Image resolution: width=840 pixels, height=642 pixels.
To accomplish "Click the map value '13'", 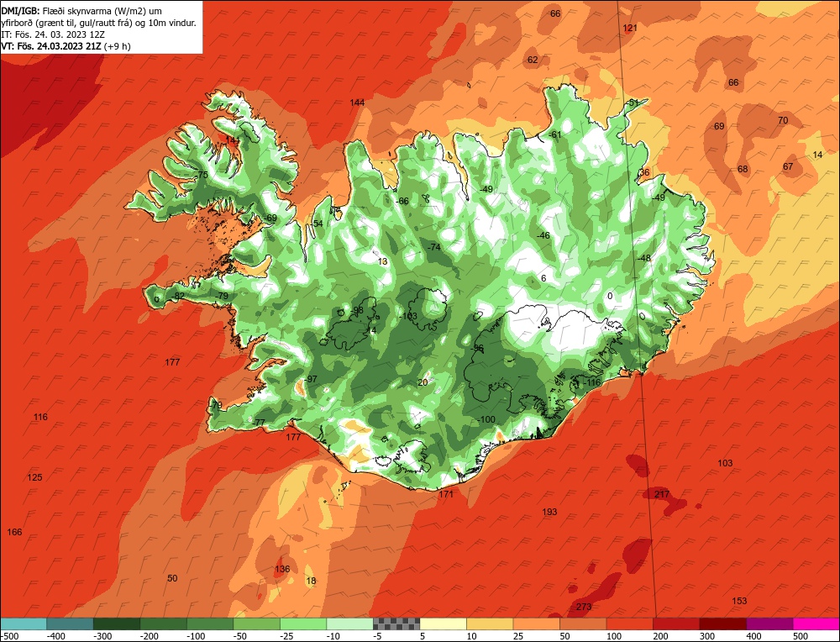I will click(x=382, y=262).
